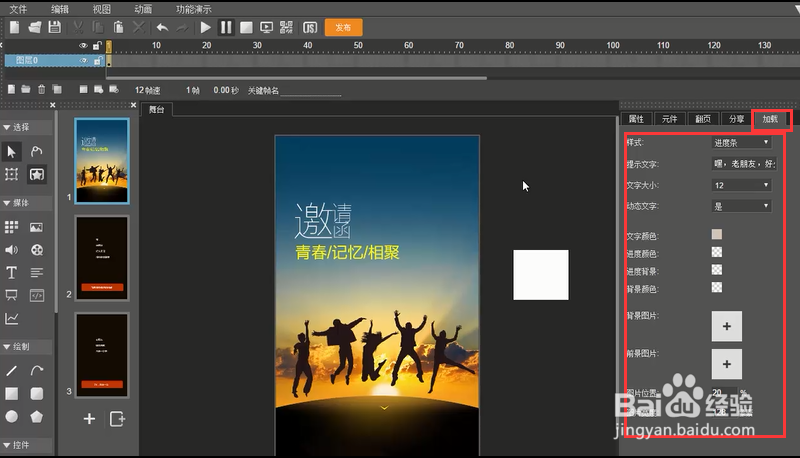Switch to the 分享 tab

(736, 119)
